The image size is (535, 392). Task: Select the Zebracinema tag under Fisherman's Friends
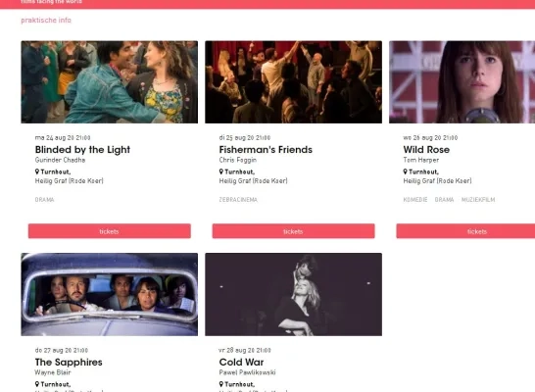[238, 200]
